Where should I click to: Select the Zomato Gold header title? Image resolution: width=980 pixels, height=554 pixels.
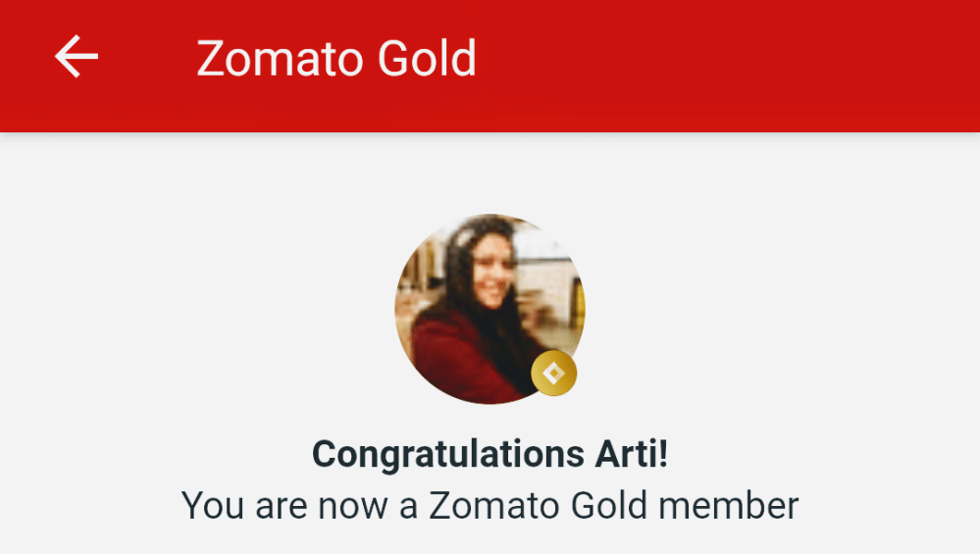336,58
